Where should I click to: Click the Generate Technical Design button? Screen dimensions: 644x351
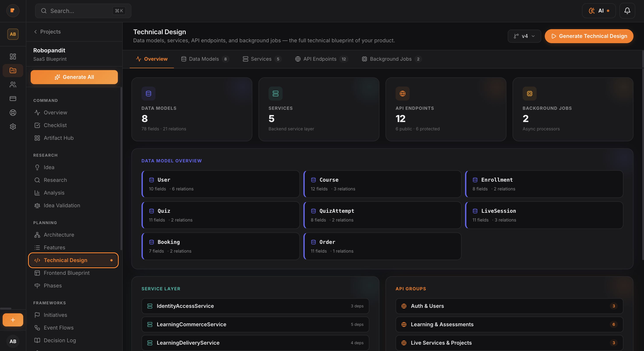coord(589,36)
